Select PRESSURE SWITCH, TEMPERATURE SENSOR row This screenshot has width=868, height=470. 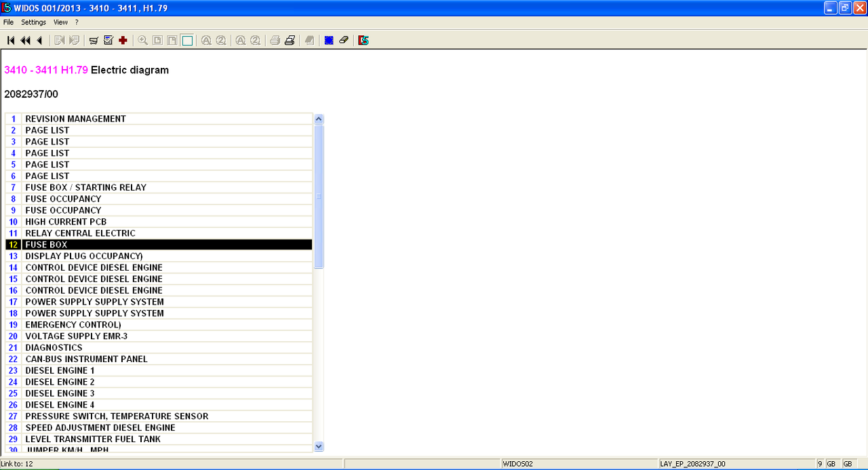159,416
